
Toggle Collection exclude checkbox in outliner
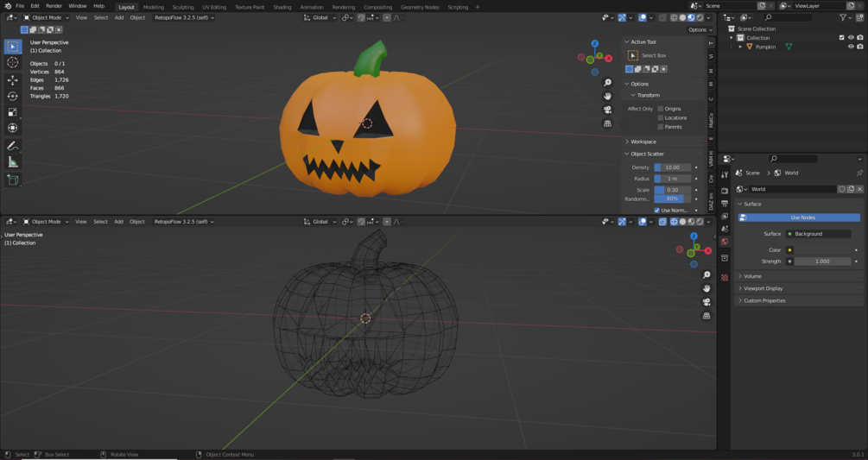tap(841, 38)
